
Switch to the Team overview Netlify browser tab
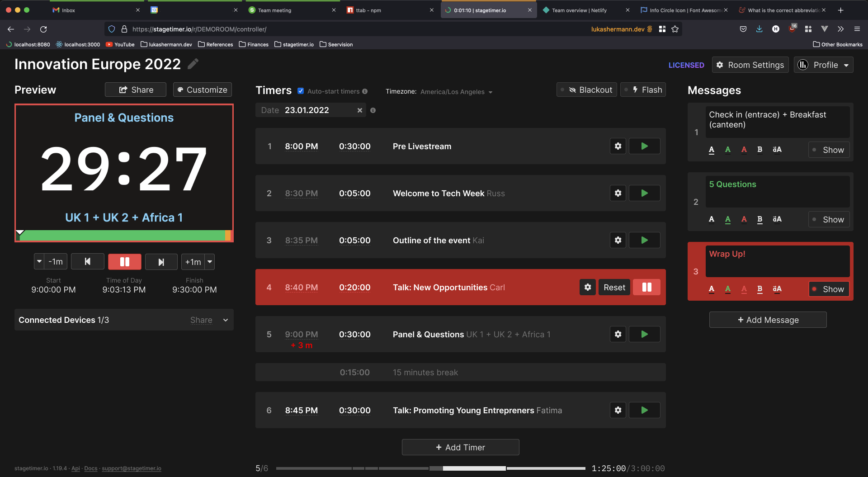pos(580,9)
